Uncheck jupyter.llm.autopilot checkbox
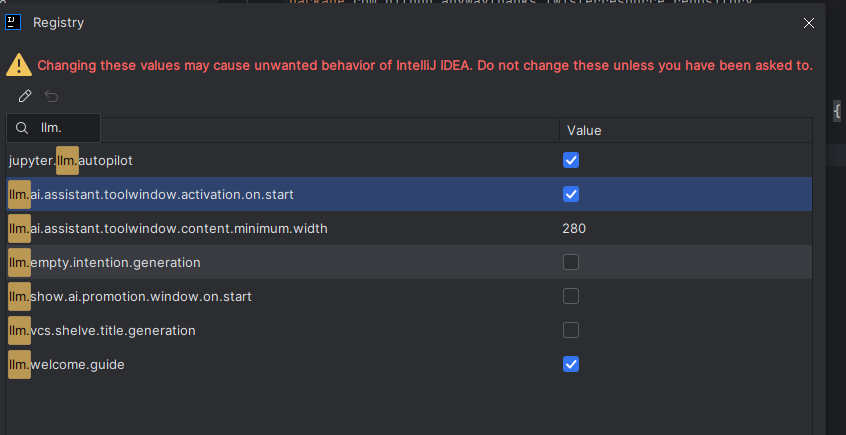The height and width of the screenshot is (435, 846). click(571, 160)
